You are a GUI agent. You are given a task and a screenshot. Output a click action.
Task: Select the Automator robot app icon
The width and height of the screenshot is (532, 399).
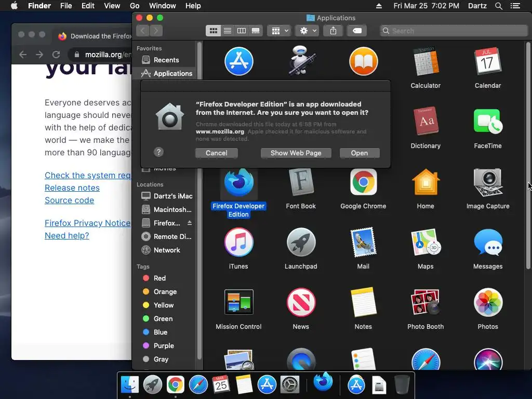pos(301,60)
